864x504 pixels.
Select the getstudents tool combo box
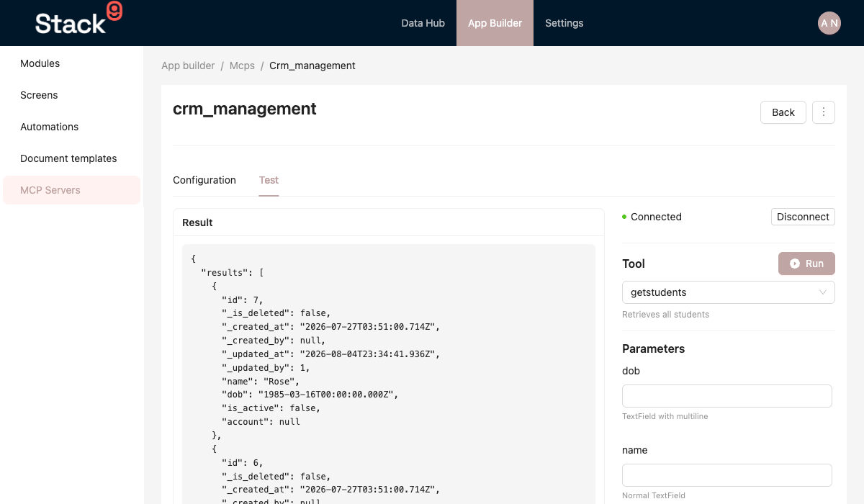pyautogui.click(x=729, y=292)
